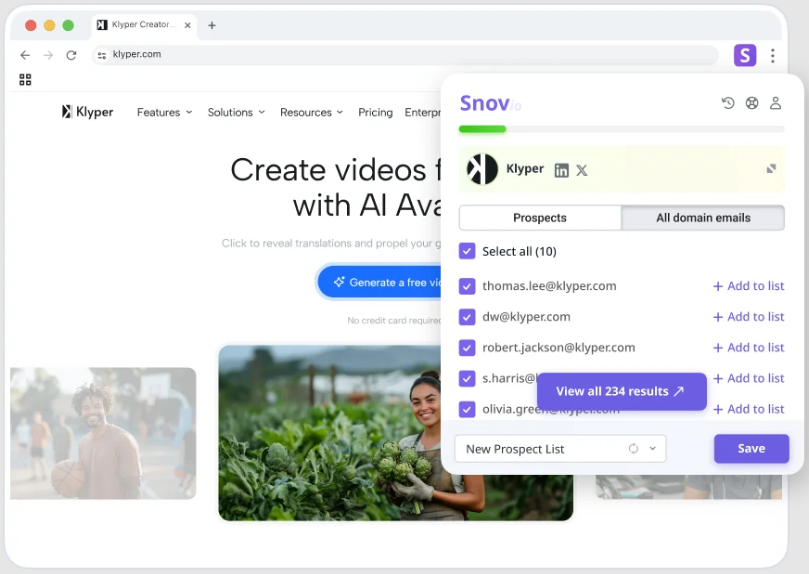Screen dimensions: 809x574
Task: Expand the Klyper company card icon
Action: click(771, 169)
